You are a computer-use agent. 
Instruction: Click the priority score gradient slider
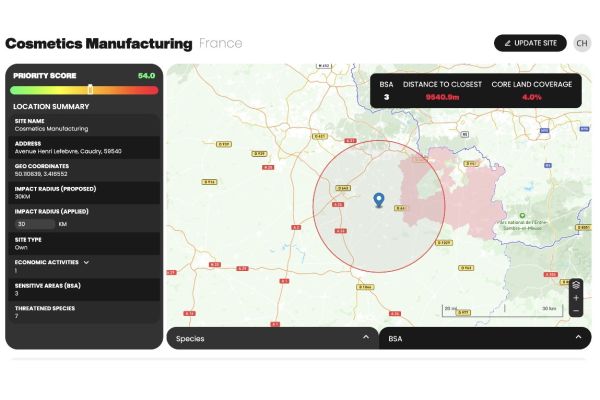click(x=84, y=90)
